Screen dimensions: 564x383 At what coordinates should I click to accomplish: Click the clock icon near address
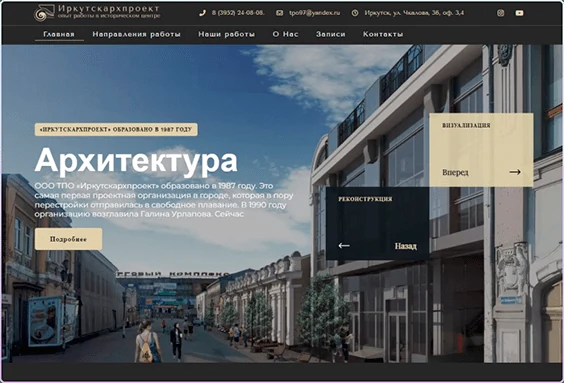coord(355,13)
